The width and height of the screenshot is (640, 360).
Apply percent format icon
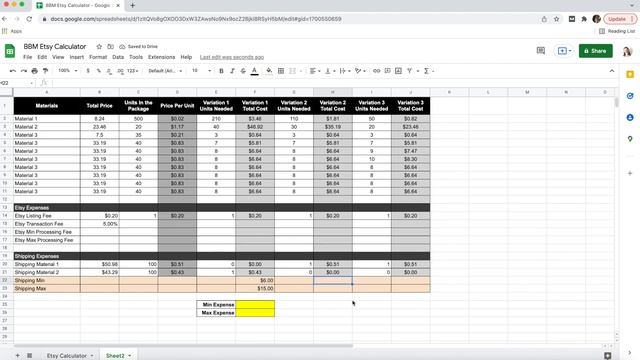[x=98, y=71]
